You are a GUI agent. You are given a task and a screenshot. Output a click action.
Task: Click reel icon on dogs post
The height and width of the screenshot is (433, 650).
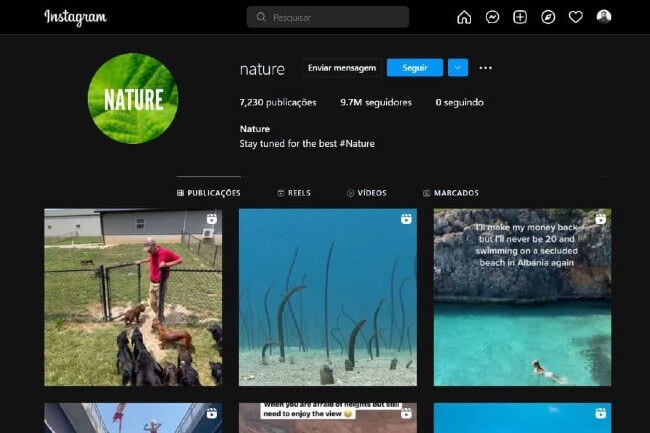212,219
